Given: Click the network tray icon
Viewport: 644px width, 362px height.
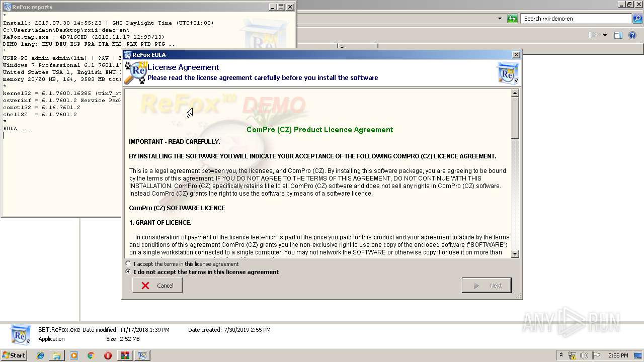Looking at the screenshot, I should [572, 355].
